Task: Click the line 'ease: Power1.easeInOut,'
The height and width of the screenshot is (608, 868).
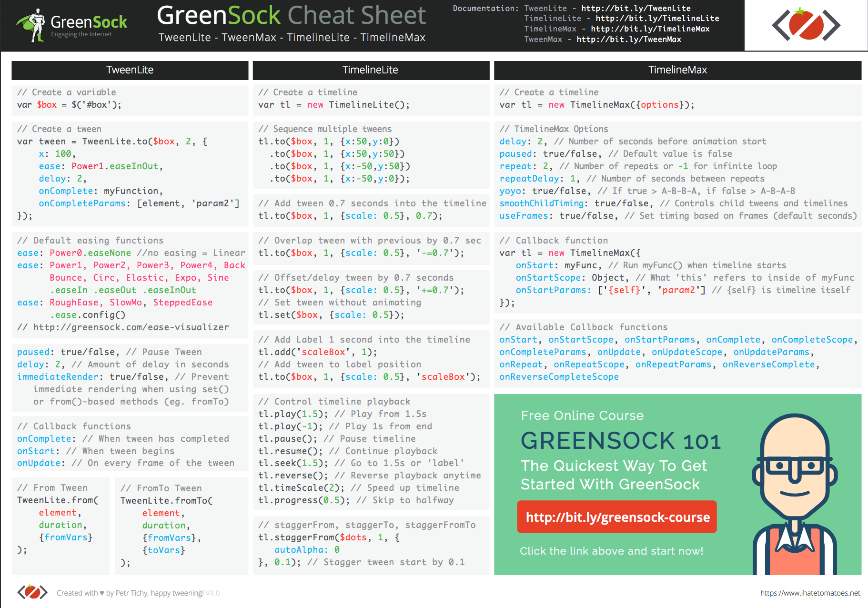Action: tap(101, 166)
